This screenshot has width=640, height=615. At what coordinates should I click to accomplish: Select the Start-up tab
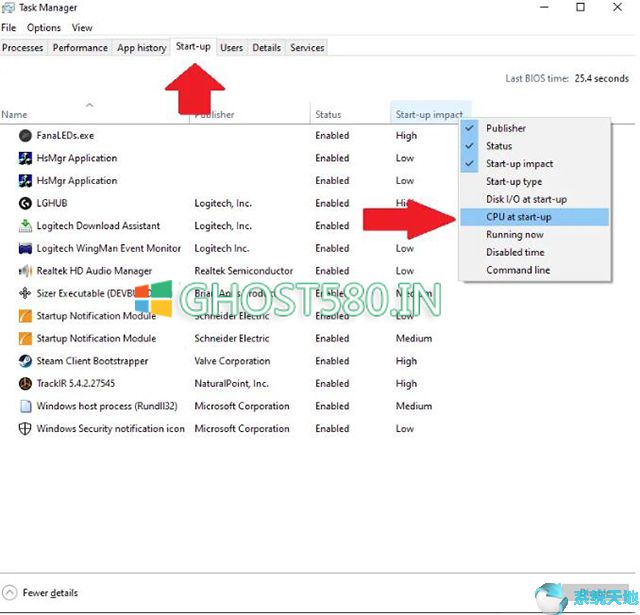click(x=193, y=47)
